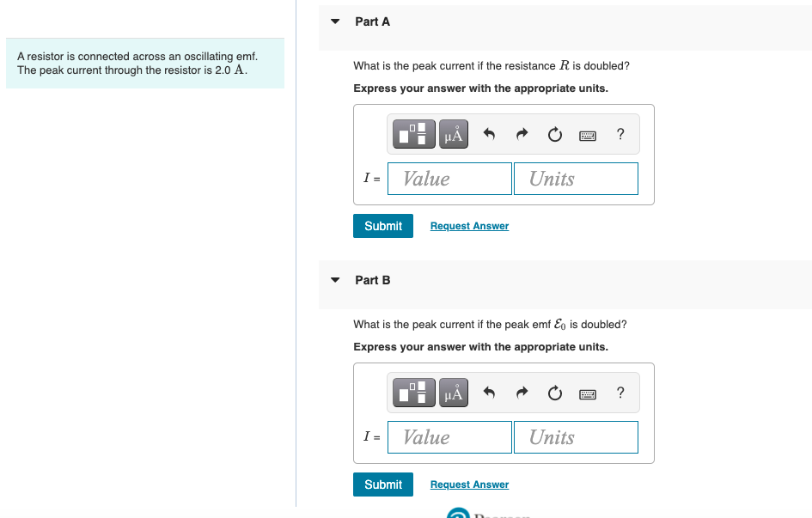The height and width of the screenshot is (518, 812).
Task: Open keyboard shortcuts icon in Part A
Action: click(588, 136)
